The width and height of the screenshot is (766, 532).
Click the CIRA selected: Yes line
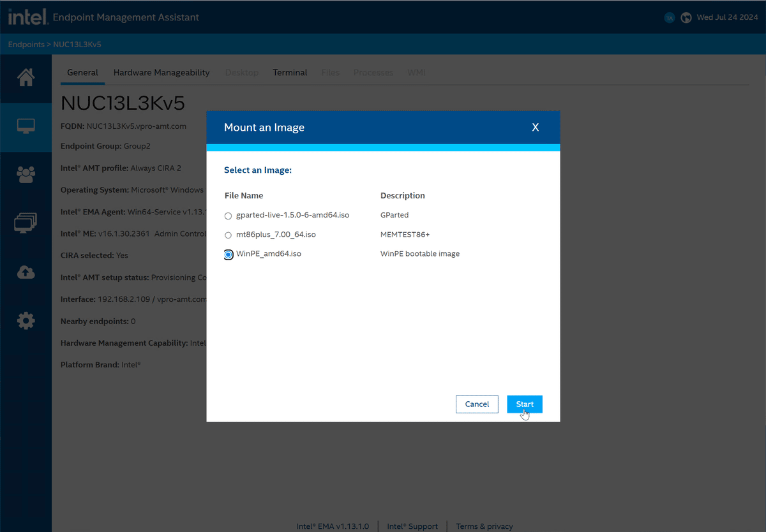tap(94, 255)
